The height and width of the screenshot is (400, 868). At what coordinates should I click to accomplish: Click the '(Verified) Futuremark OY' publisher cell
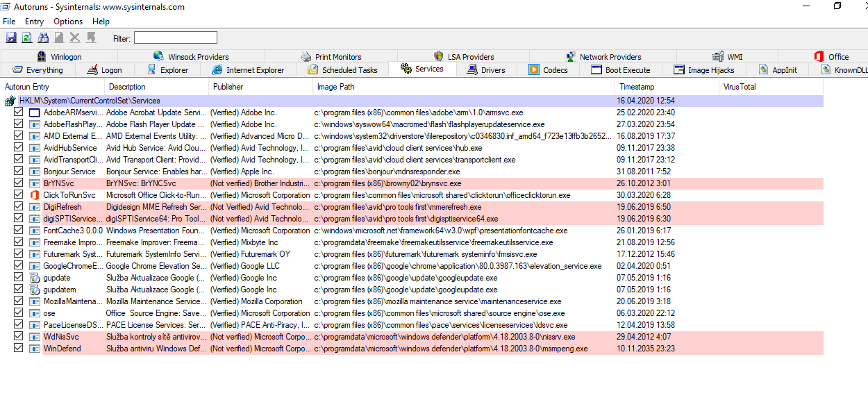[x=250, y=254]
